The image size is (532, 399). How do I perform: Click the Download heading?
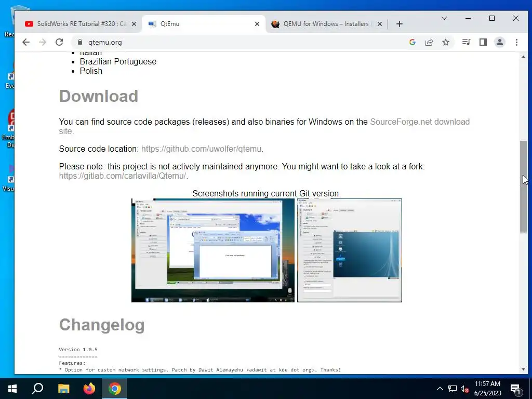pos(99,96)
